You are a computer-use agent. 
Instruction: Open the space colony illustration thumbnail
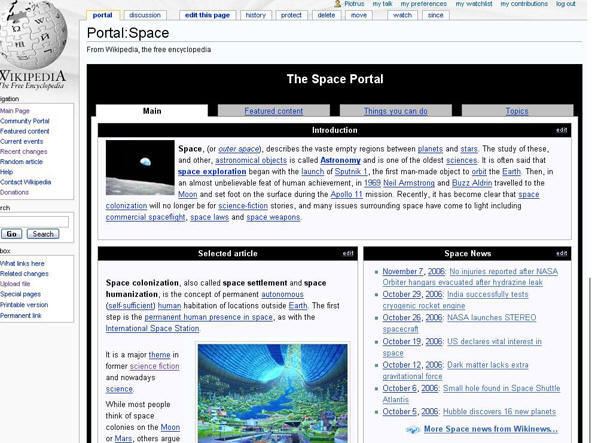pos(273,393)
